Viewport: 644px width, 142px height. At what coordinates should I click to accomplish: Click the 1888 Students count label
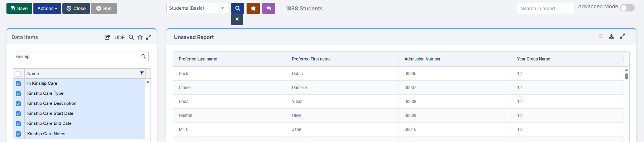tap(304, 9)
